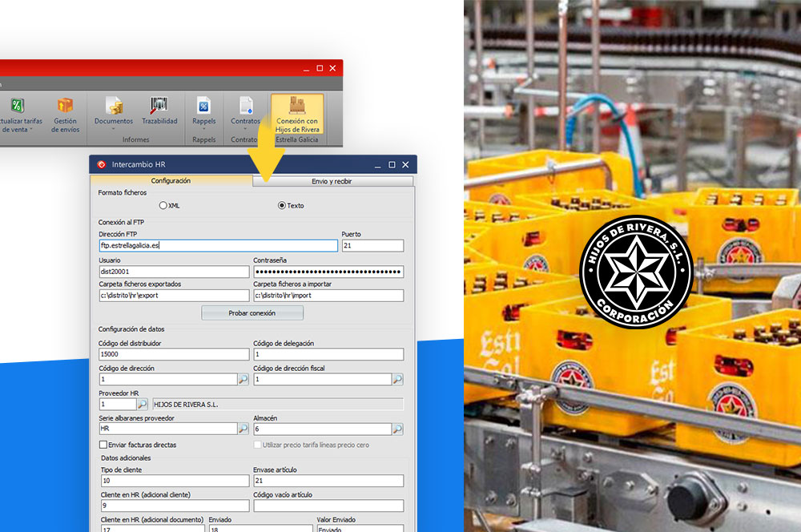Expand the Documentos dropdown

coord(114,129)
